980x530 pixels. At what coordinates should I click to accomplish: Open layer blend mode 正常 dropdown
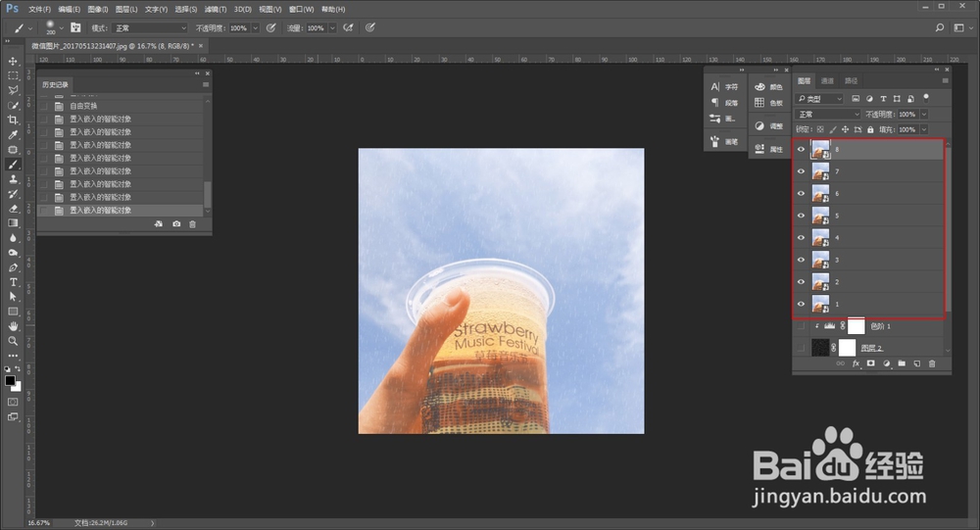point(827,115)
